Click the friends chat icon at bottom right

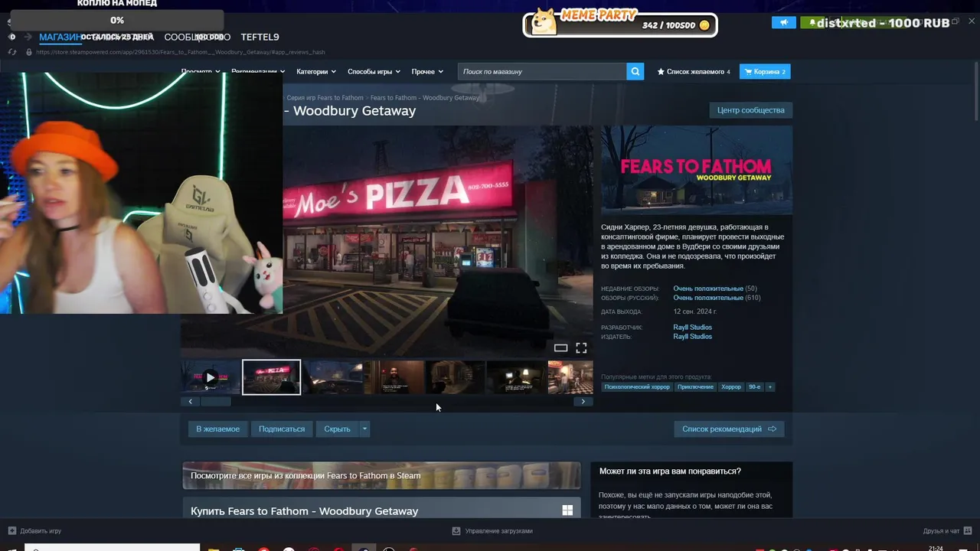tap(968, 531)
